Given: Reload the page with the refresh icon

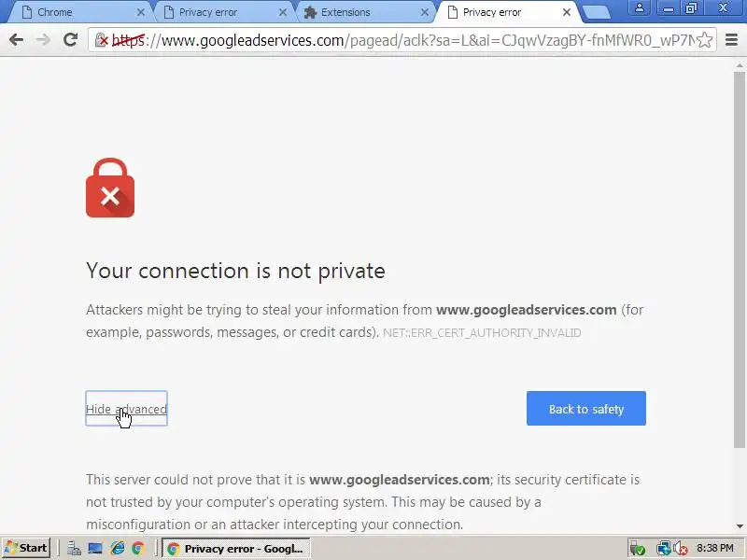Looking at the screenshot, I should [71, 40].
